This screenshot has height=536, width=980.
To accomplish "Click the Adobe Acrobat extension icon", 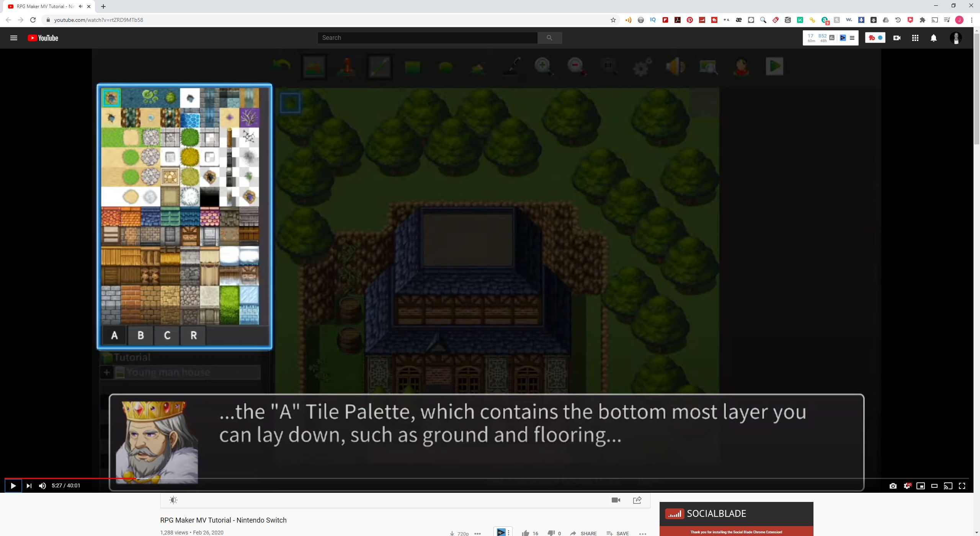I will (x=678, y=20).
